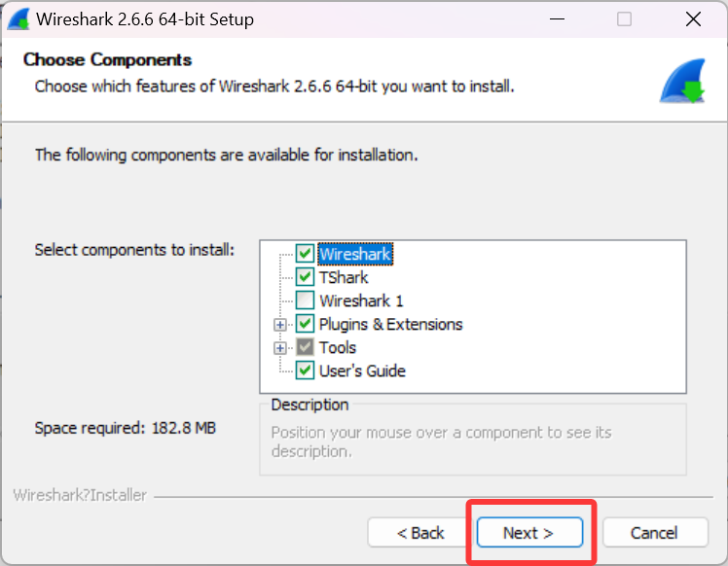Image resolution: width=728 pixels, height=566 pixels.
Task: Select the TShark tree item label
Action: point(344,277)
